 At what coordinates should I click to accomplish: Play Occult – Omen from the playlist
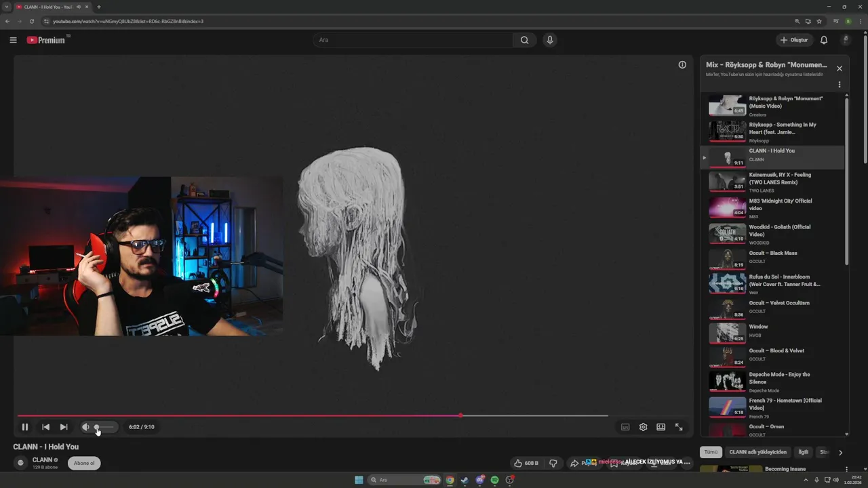[772, 429]
